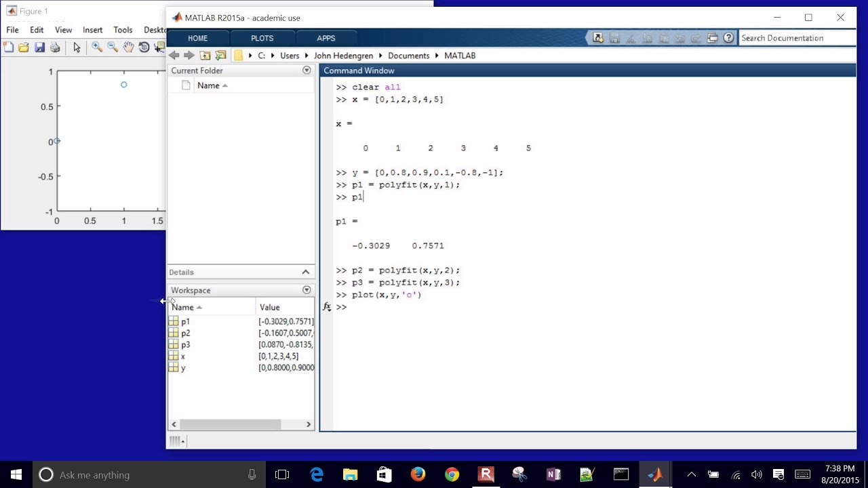Open Firefox from the taskbar
Screen dimensions: 868x488
pos(418,474)
